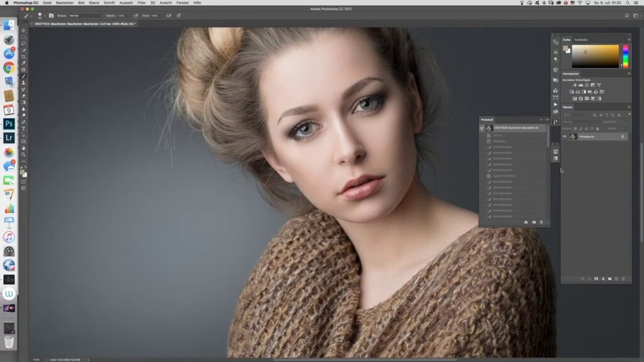
Task: Click the hue slider in Farbe panel
Action: [x=625, y=56]
